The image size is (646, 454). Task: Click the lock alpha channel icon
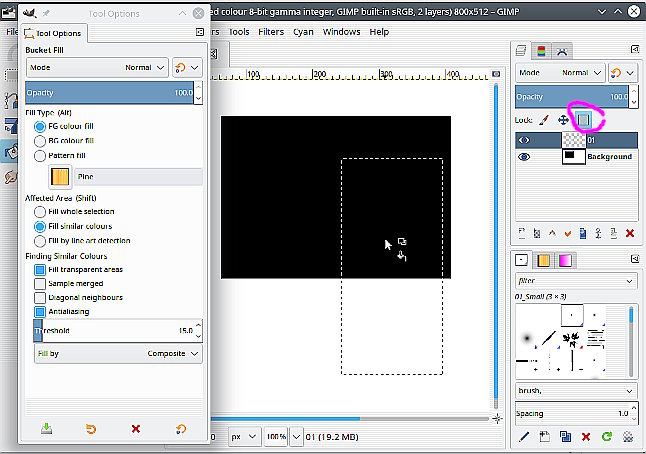click(x=584, y=120)
